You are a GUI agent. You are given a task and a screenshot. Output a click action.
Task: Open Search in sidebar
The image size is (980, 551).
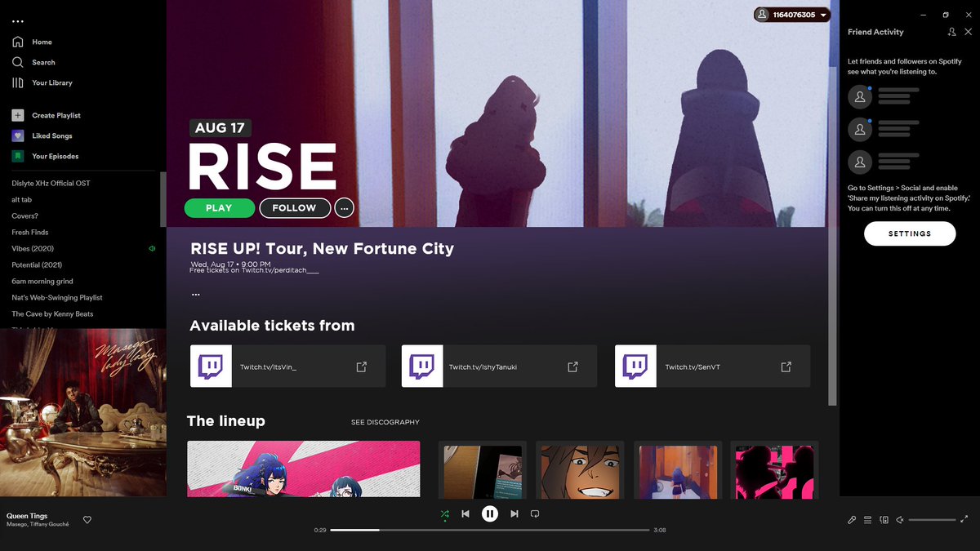coord(34,62)
